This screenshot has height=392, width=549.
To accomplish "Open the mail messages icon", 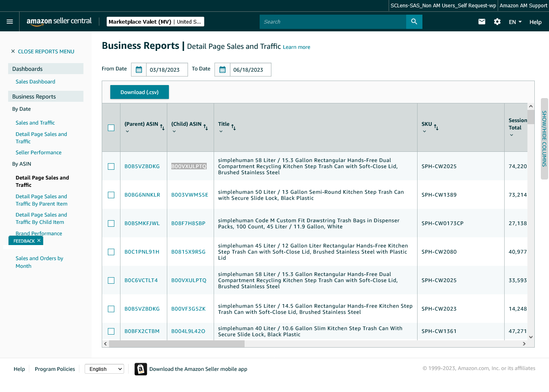I will pyautogui.click(x=482, y=22).
